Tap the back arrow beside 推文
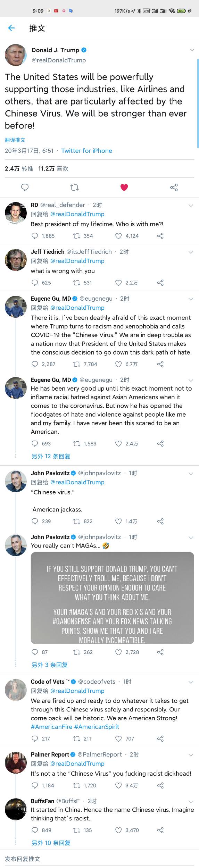The height and width of the screenshot is (868, 199). [11, 28]
